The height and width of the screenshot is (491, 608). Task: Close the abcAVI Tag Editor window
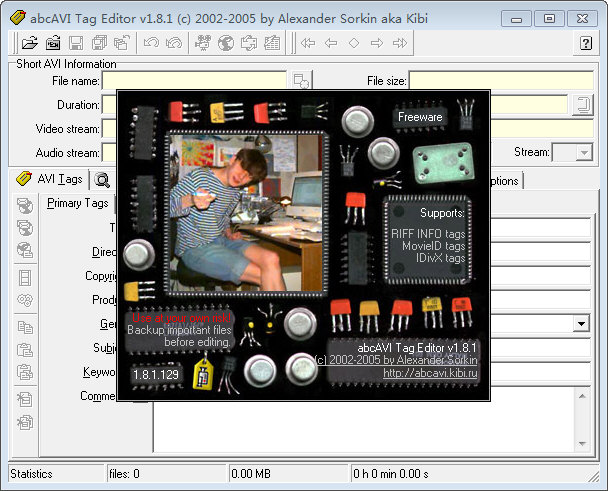(582, 18)
